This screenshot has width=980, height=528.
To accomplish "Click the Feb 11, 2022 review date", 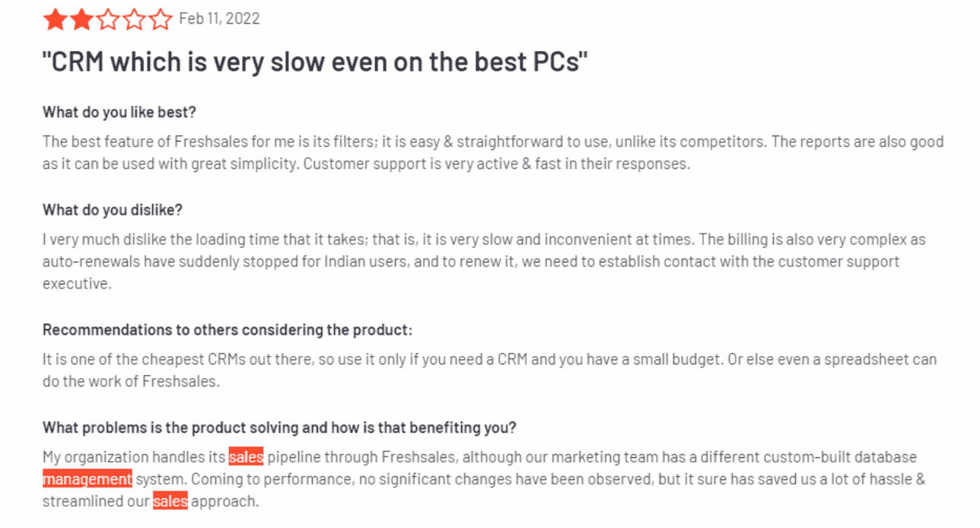I will click(219, 19).
